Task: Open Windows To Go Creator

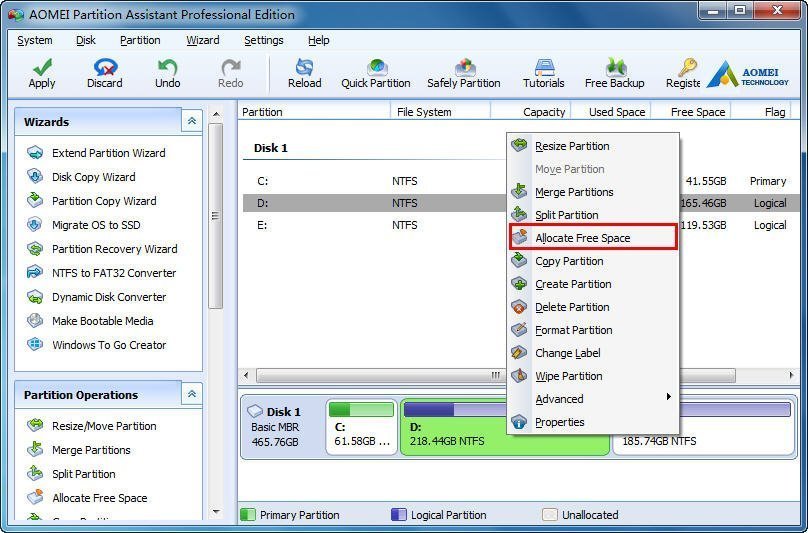Action: 96,345
